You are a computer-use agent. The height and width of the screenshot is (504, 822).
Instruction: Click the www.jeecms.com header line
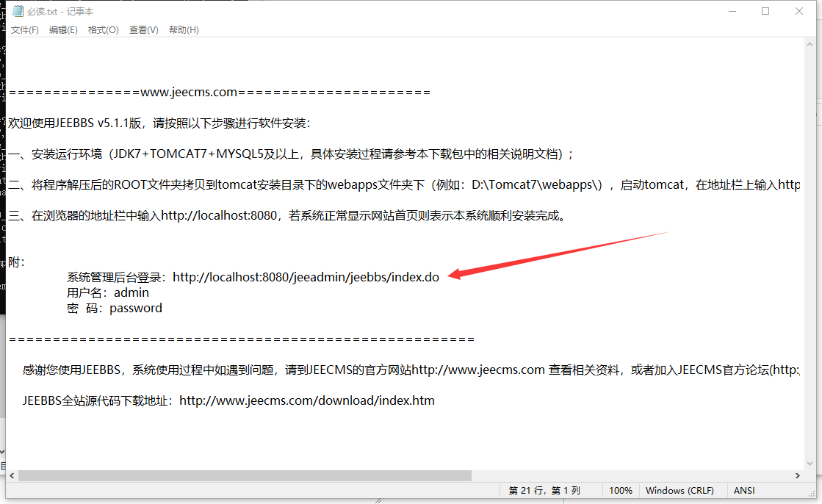(220, 93)
